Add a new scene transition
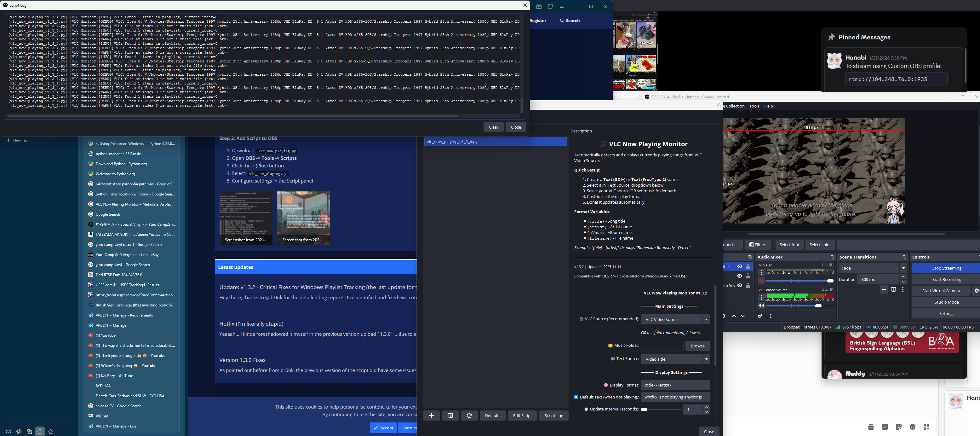This screenshot has width=980, height=436. [x=884, y=290]
